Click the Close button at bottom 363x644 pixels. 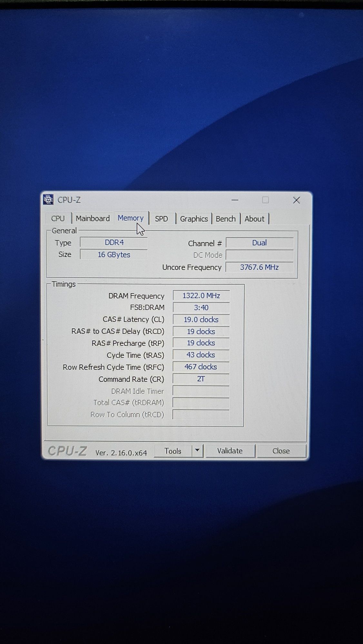(x=281, y=451)
